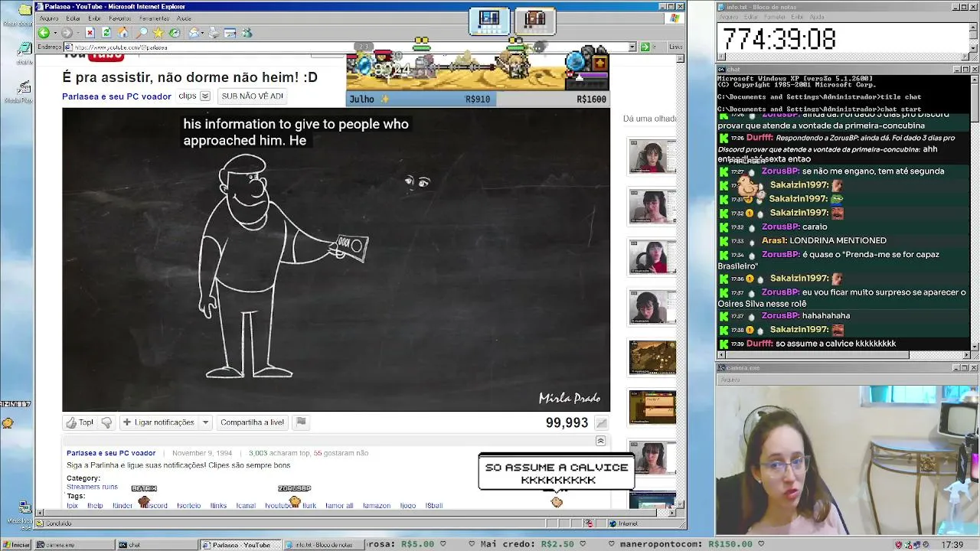The height and width of the screenshot is (551, 980).
Task: Click the horizontal scrollbar thumb in chat window
Action: [816, 354]
